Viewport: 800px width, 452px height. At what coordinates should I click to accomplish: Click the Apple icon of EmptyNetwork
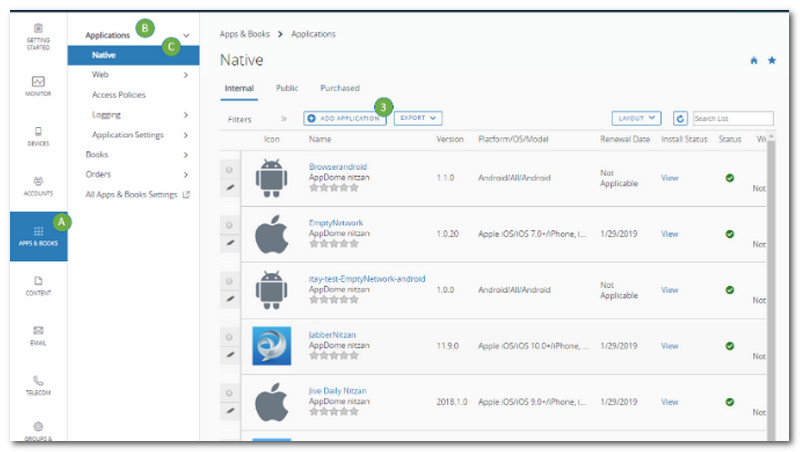tap(271, 234)
